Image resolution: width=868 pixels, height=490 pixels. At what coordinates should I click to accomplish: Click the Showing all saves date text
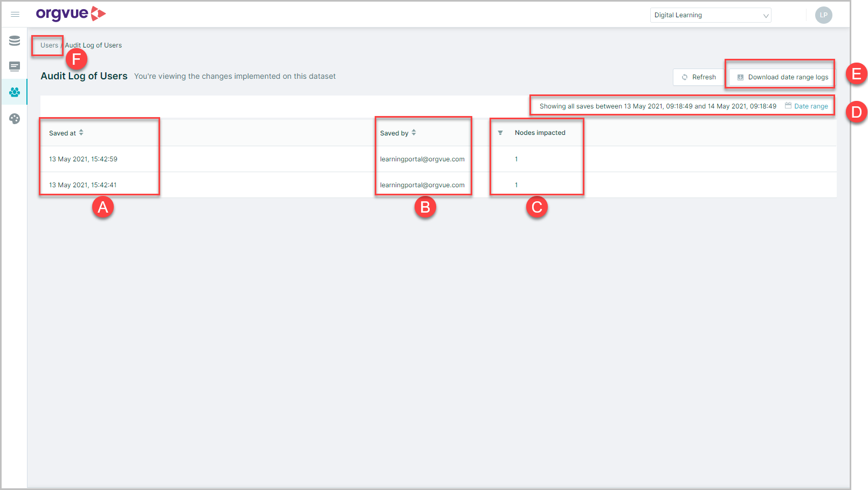[658, 106]
